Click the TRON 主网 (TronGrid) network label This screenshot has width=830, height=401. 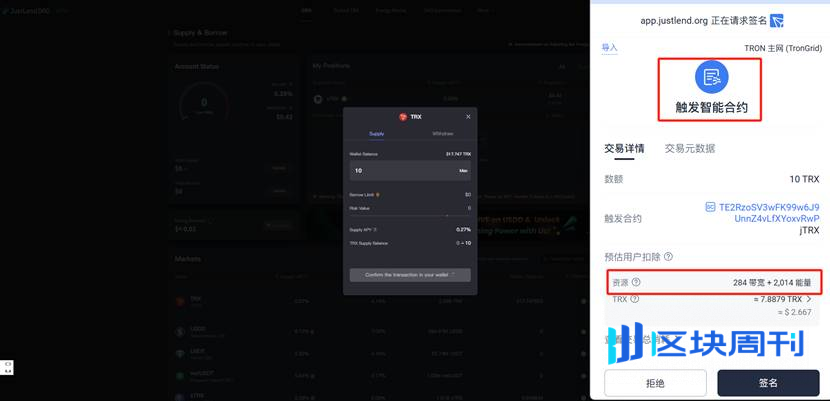(x=783, y=48)
